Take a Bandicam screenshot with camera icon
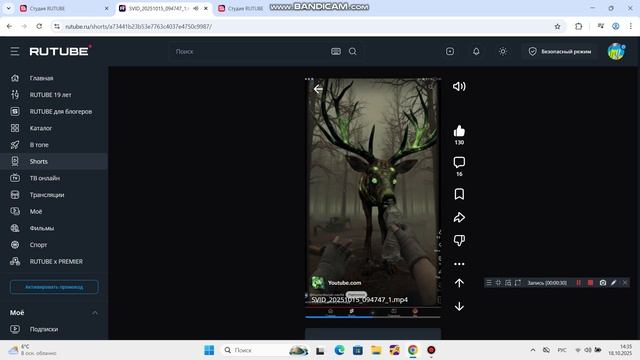 602,282
